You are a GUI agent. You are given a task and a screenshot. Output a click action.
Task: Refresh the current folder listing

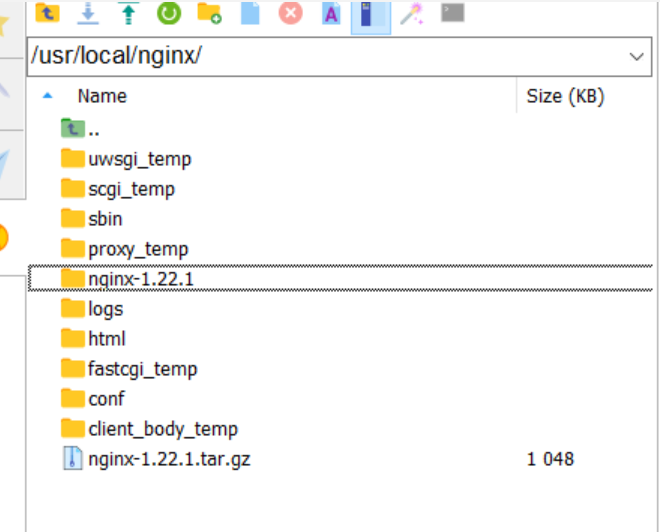(169, 12)
